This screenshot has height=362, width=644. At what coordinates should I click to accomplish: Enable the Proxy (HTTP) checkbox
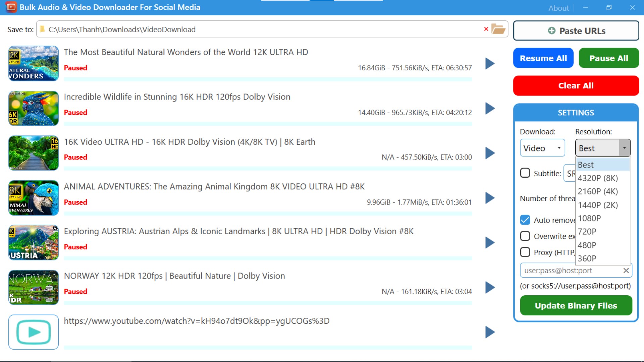pyautogui.click(x=525, y=252)
